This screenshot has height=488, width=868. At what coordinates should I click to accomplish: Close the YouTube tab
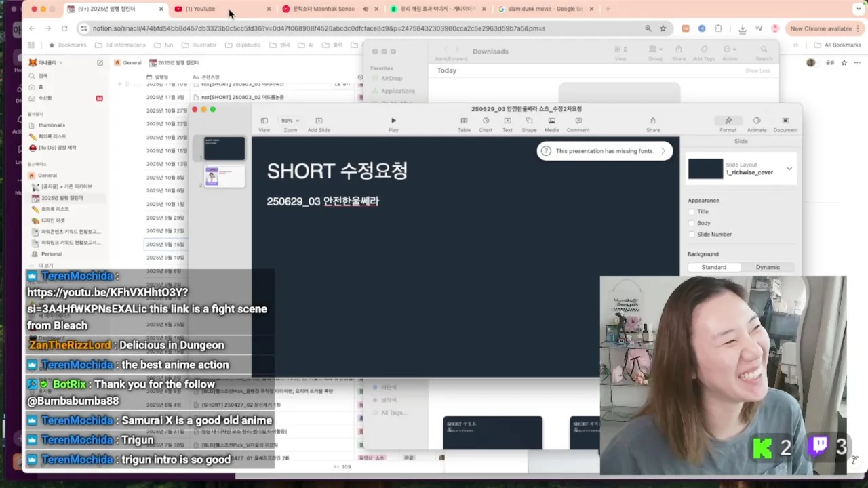269,9
